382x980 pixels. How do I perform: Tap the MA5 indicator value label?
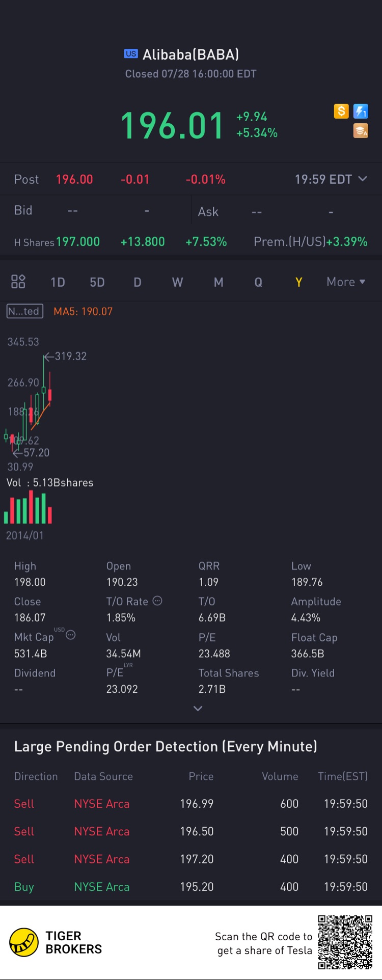point(83,311)
